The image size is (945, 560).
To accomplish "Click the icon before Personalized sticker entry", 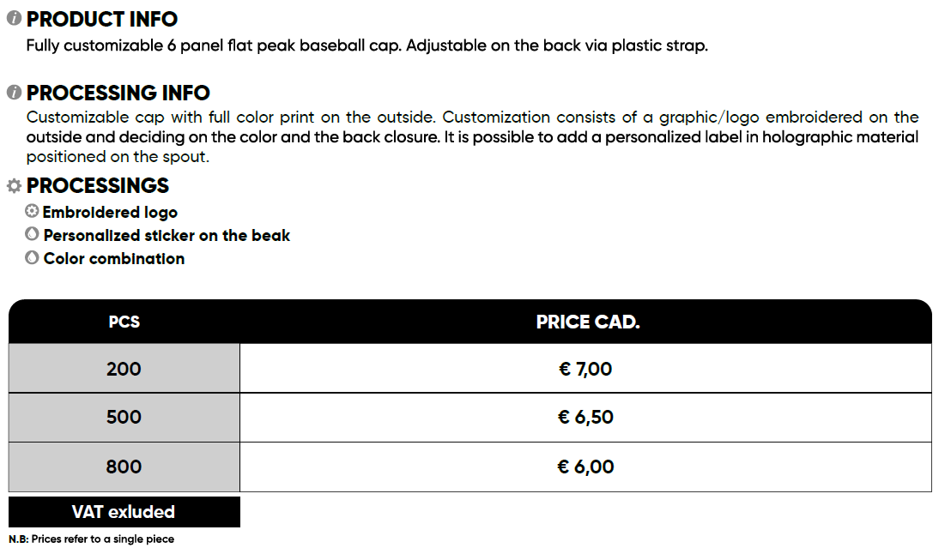I will click(32, 234).
